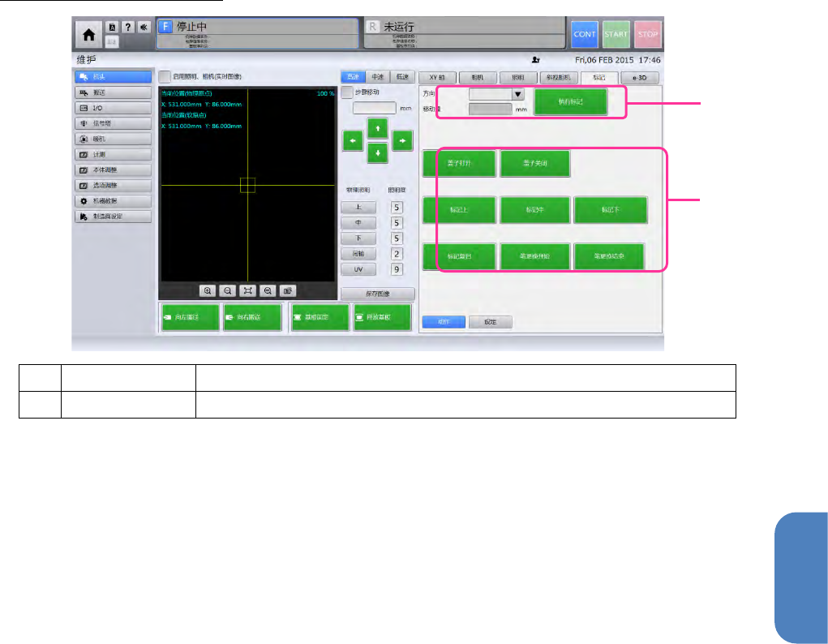The height and width of the screenshot is (644, 828).
Task: Switch to the 相机 camera tab
Action: (478, 78)
